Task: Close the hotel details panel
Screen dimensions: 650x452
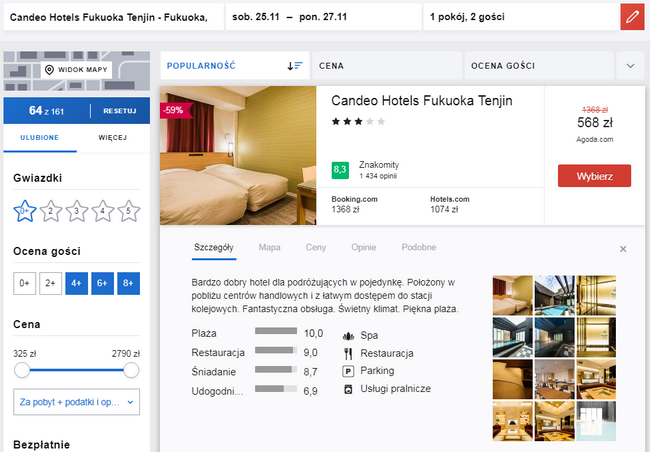Action: coord(623,249)
